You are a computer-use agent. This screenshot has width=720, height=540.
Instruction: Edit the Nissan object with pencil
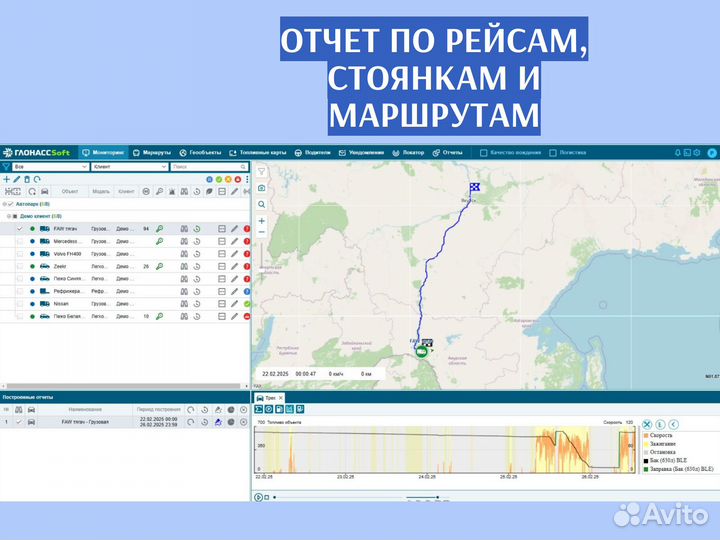(x=234, y=304)
